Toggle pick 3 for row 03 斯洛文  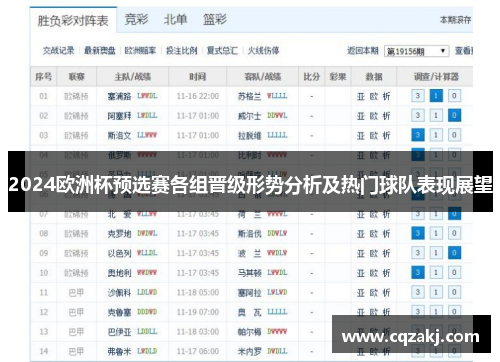pyautogui.click(x=418, y=135)
